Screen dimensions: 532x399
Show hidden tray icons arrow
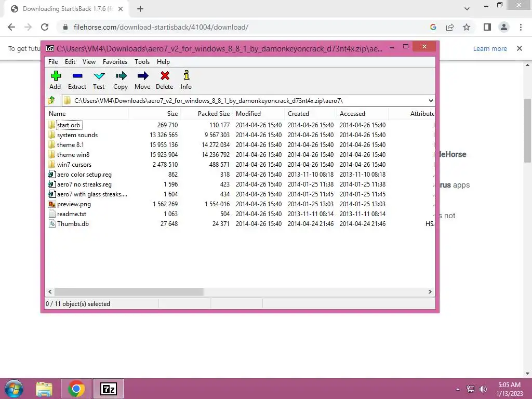tap(458, 389)
